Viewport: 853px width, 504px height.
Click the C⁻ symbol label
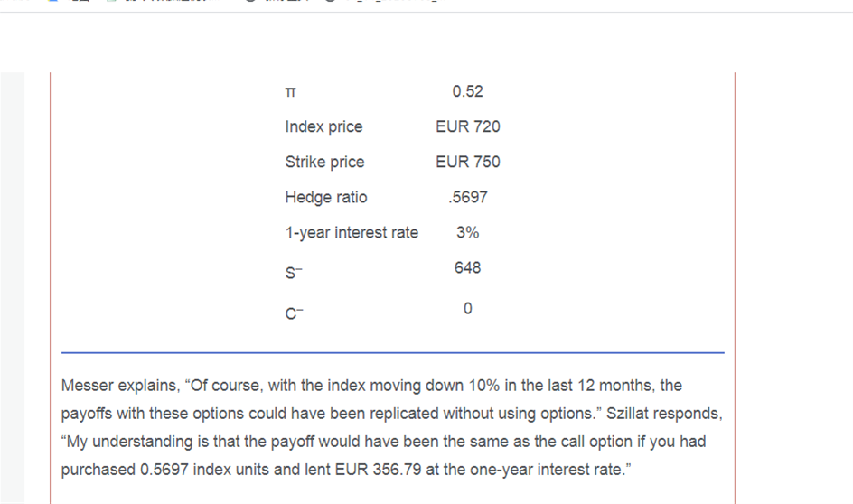click(295, 313)
